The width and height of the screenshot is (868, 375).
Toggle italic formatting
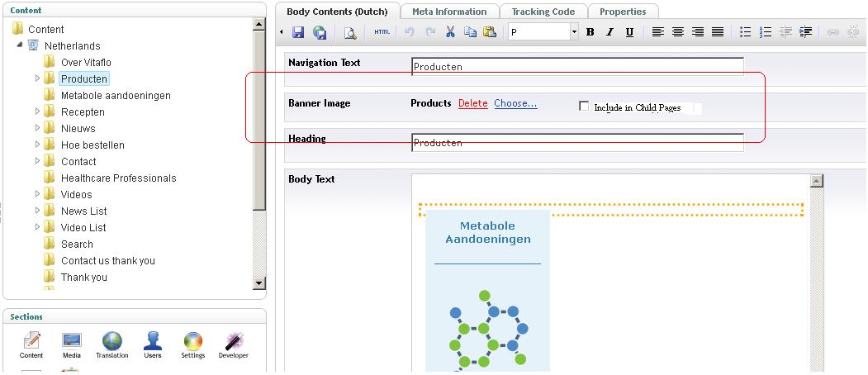609,32
